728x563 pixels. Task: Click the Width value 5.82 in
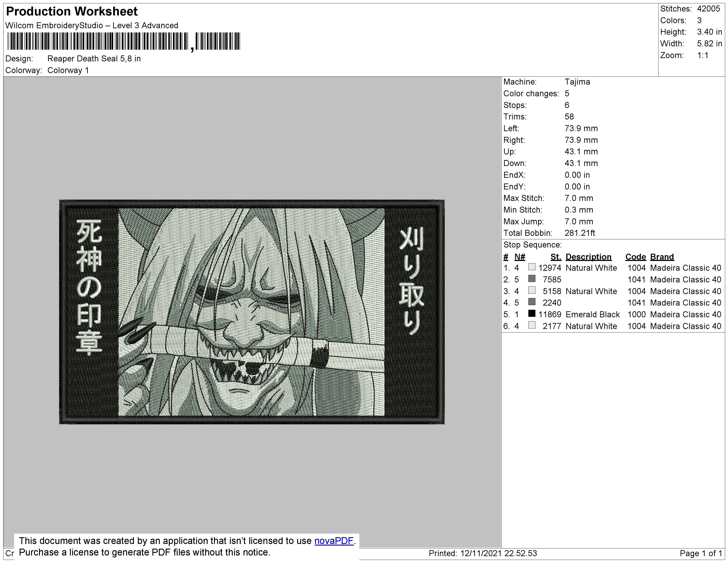point(709,44)
